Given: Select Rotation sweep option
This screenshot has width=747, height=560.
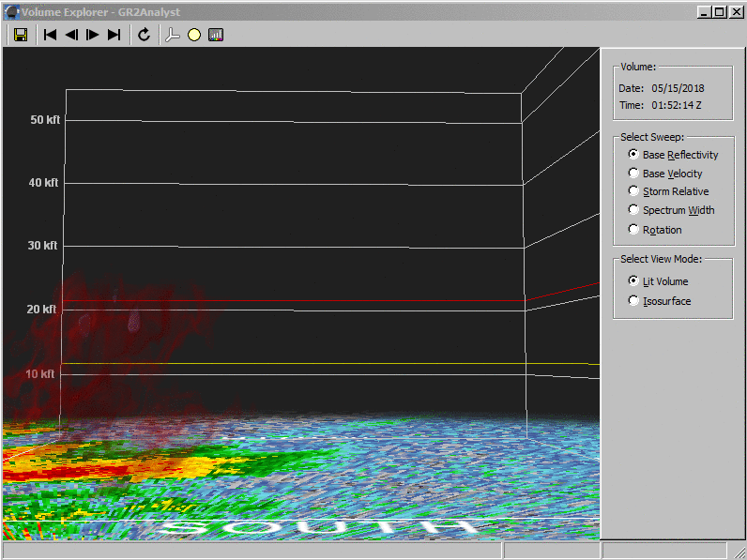Looking at the screenshot, I should pyautogui.click(x=655, y=230).
